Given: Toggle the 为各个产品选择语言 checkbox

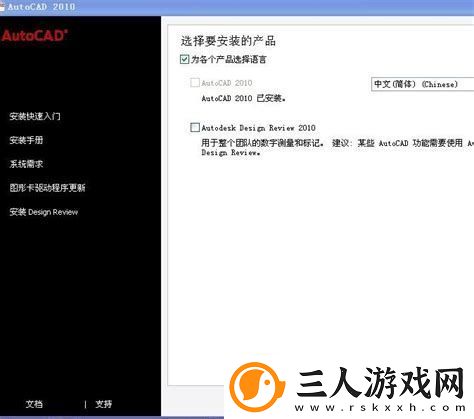Looking at the screenshot, I should 184,60.
